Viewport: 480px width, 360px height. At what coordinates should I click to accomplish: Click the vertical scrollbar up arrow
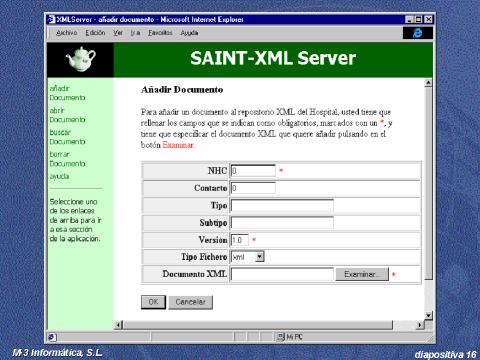pos(429,82)
